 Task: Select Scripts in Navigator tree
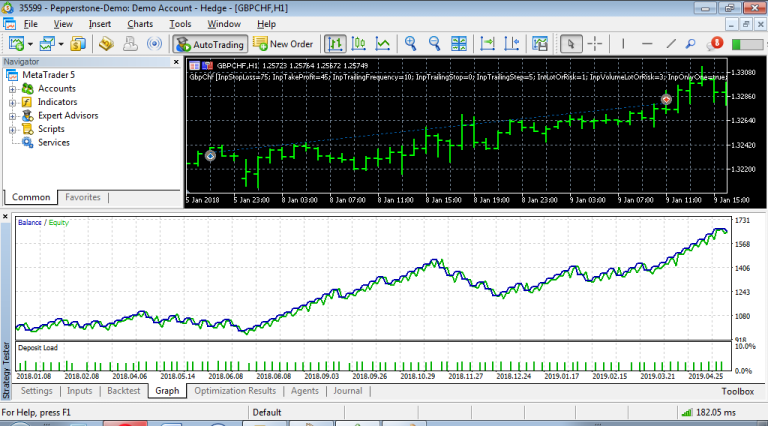[51, 129]
